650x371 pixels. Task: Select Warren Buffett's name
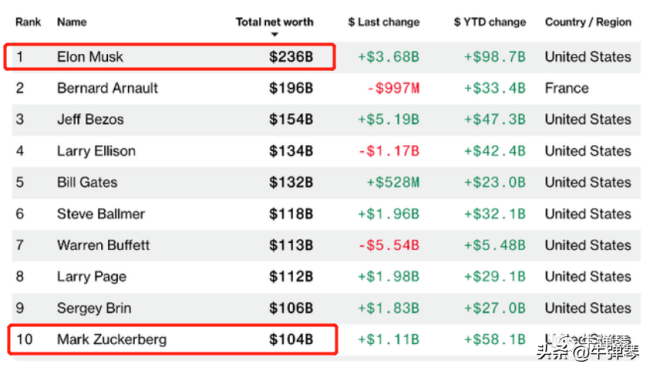103,245
